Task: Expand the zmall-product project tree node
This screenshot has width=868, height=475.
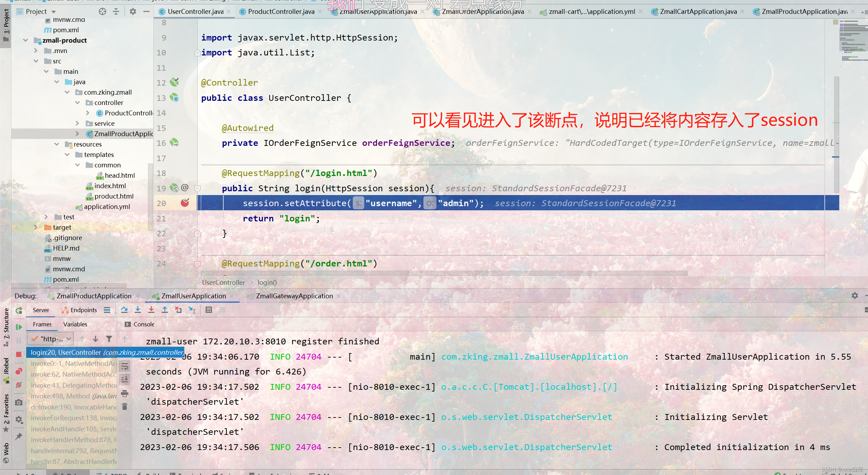Action: [x=26, y=39]
